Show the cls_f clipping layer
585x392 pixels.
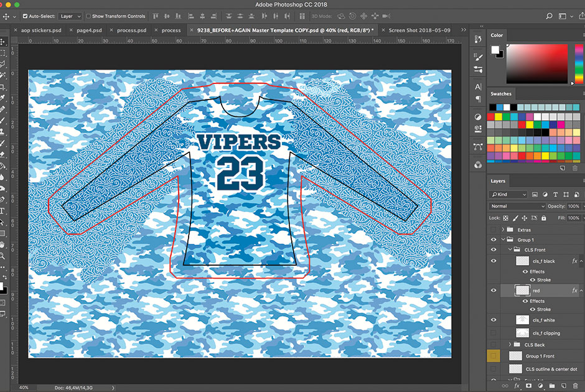(x=494, y=333)
